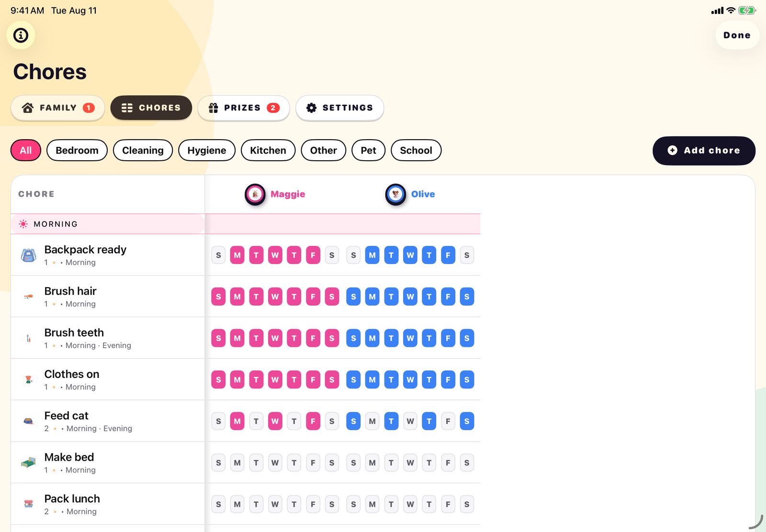Toggle Olive's Thursday for Make bed
Image resolution: width=766 pixels, height=532 pixels.
click(x=429, y=463)
